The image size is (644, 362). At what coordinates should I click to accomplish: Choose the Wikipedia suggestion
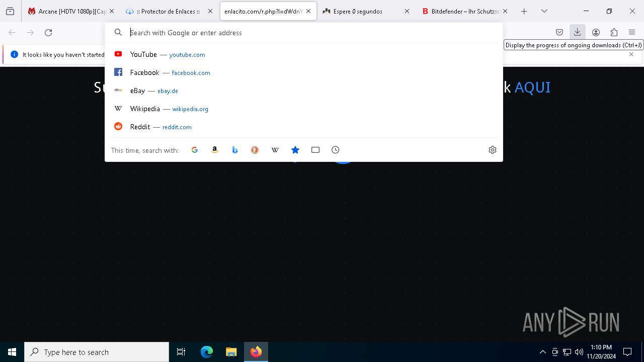(304, 109)
